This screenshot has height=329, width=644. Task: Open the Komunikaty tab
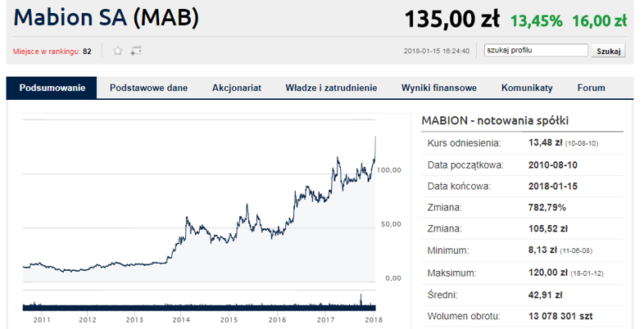(x=527, y=88)
